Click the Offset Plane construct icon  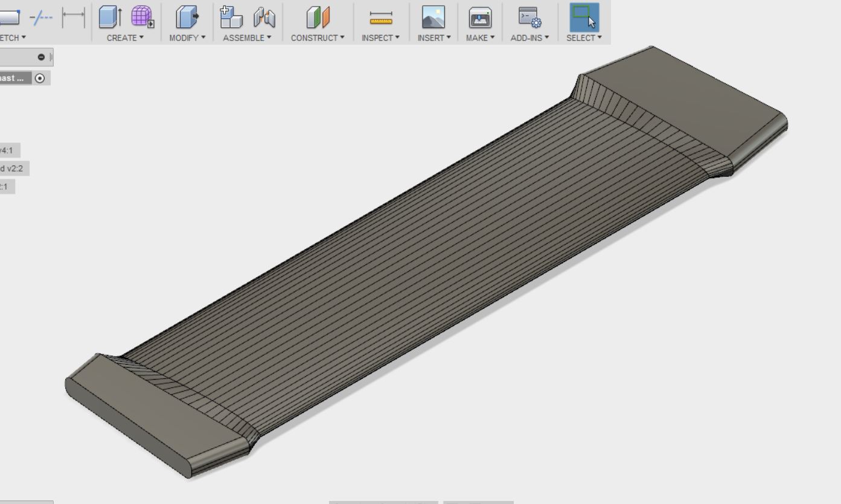pyautogui.click(x=318, y=18)
